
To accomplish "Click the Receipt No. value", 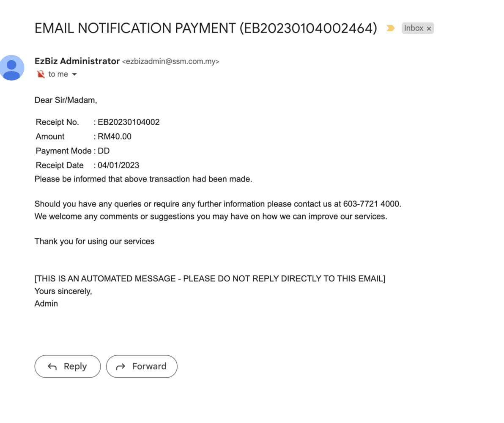I will [x=129, y=122].
